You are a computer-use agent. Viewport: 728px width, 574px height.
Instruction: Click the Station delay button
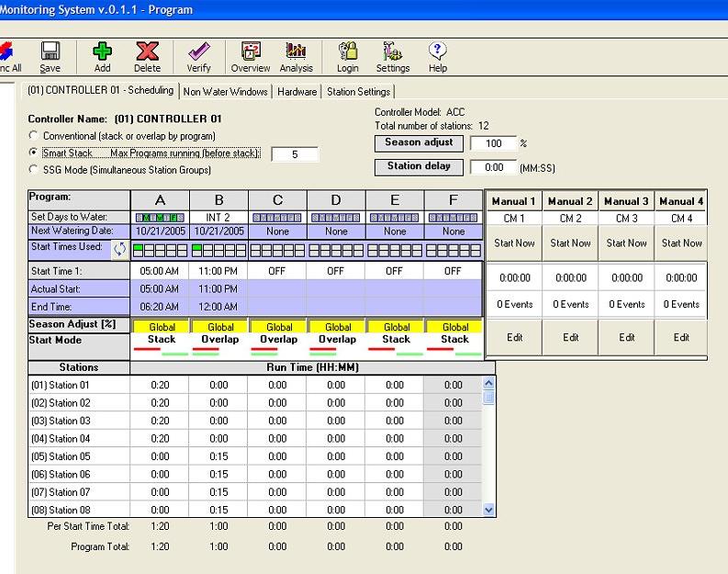419,167
